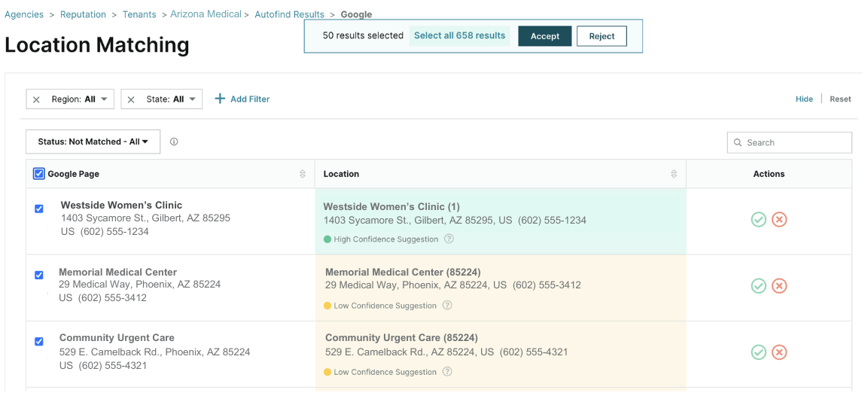
Task: Click into the Search input field
Action: coord(794,142)
